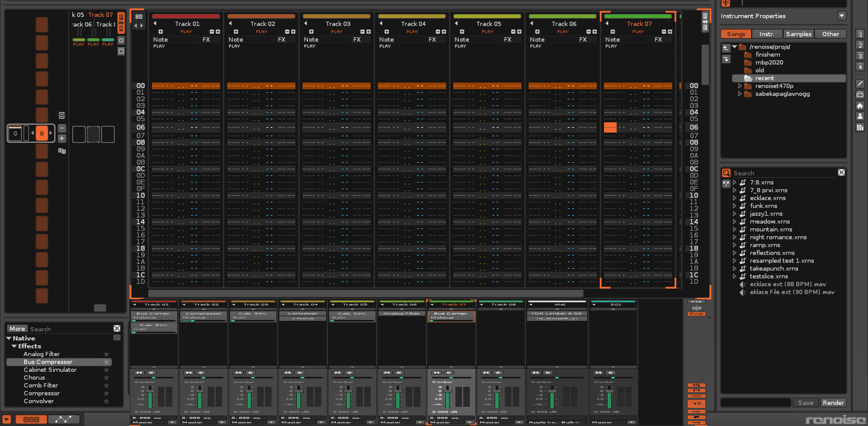Favorite the Analog Filter effect star
The image size is (868, 426).
pyautogui.click(x=106, y=354)
